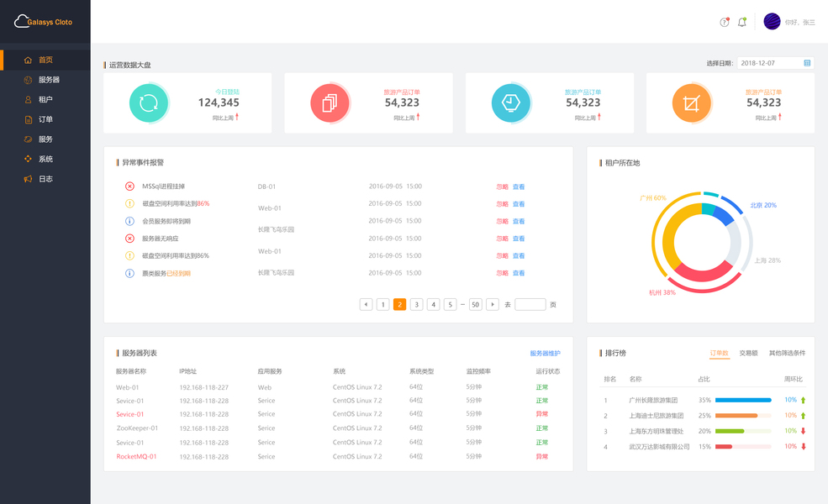The image size is (828, 504).
Task: Click the 北京 20% chart label
Action: [x=763, y=205]
